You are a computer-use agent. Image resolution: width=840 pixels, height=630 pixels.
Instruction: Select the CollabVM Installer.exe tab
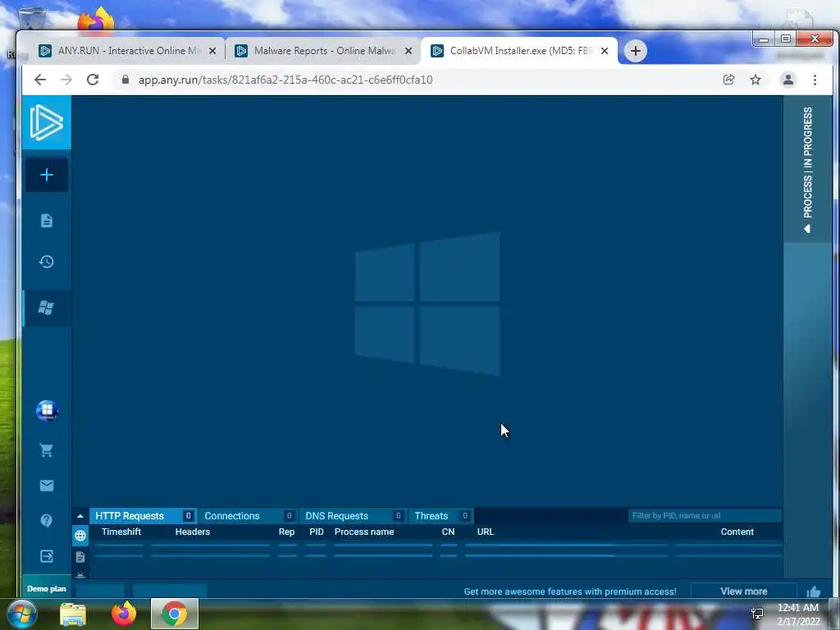coord(518,51)
